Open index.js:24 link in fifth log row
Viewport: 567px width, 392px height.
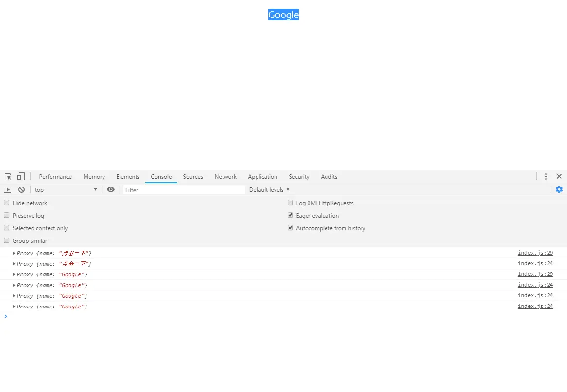click(535, 295)
